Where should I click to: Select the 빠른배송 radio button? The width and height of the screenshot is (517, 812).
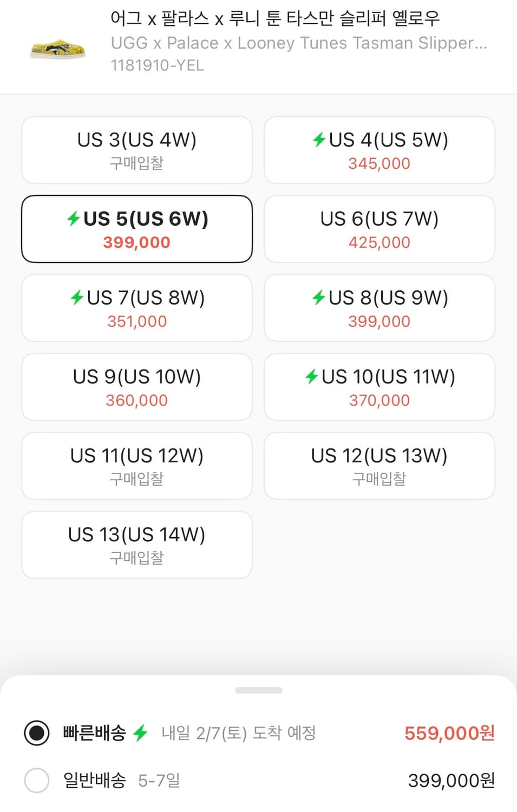37,733
